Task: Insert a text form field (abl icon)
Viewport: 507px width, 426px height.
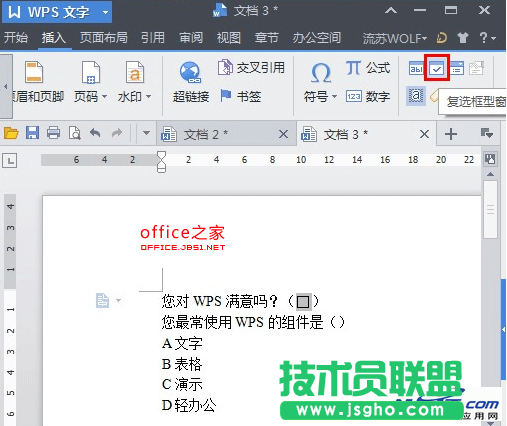Action: pos(416,69)
